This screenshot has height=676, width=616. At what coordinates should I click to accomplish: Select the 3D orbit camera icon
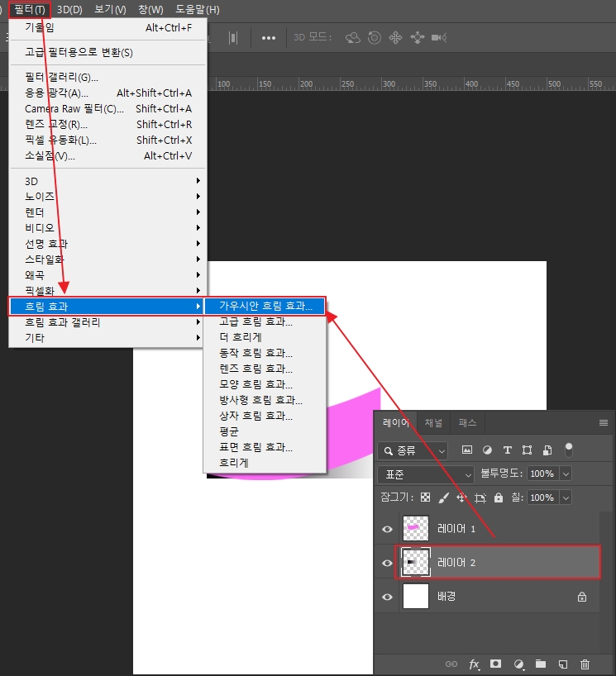pyautogui.click(x=353, y=38)
